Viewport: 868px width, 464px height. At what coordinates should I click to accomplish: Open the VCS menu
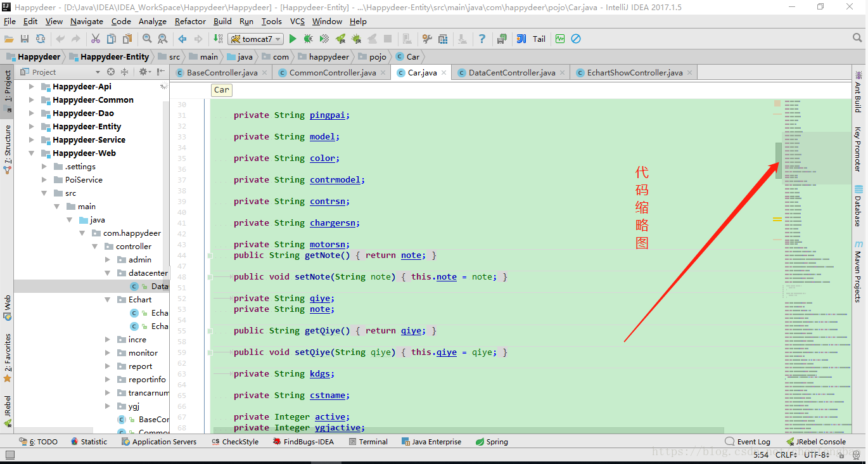click(297, 21)
